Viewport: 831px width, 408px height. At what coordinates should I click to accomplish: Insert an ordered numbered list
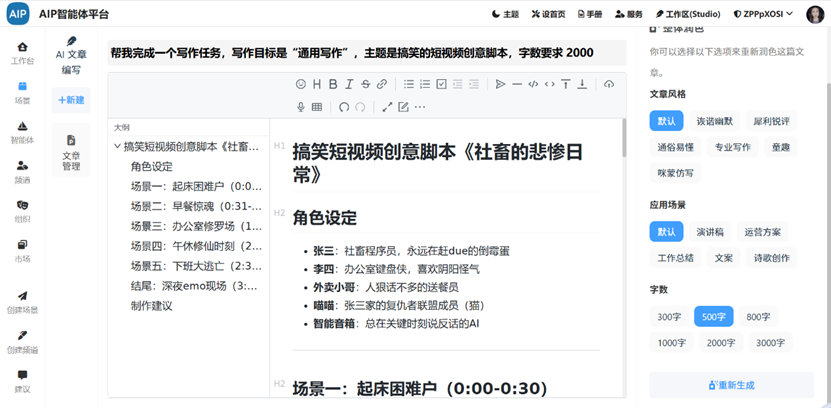425,84
